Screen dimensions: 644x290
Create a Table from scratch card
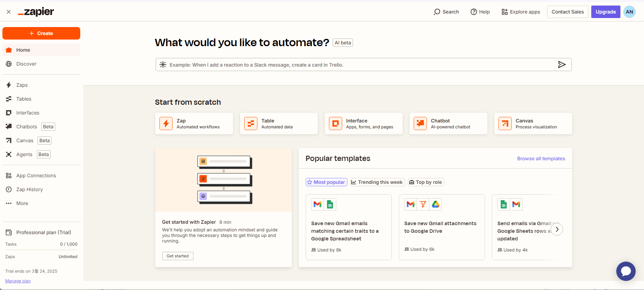(279, 123)
